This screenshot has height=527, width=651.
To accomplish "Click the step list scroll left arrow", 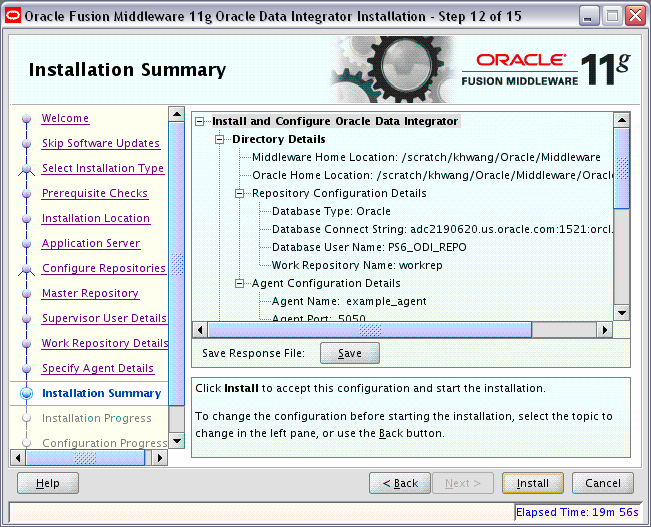I will 17,458.
